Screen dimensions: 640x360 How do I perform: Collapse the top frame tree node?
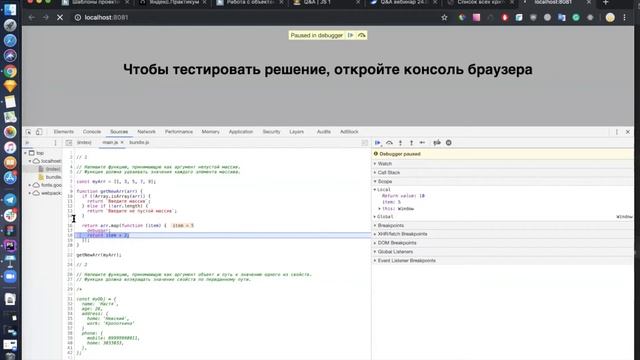point(25,153)
